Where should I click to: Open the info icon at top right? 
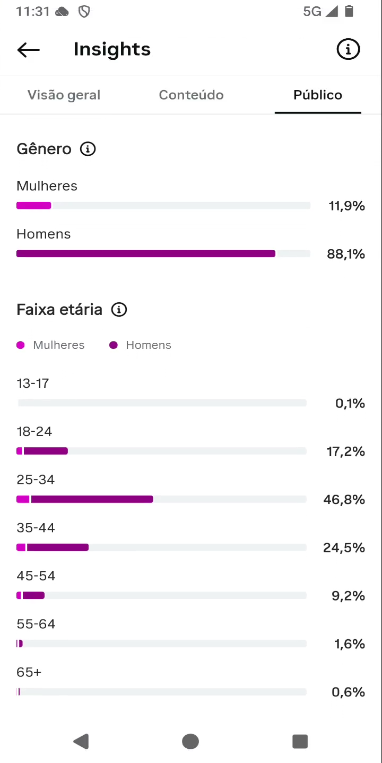click(348, 49)
